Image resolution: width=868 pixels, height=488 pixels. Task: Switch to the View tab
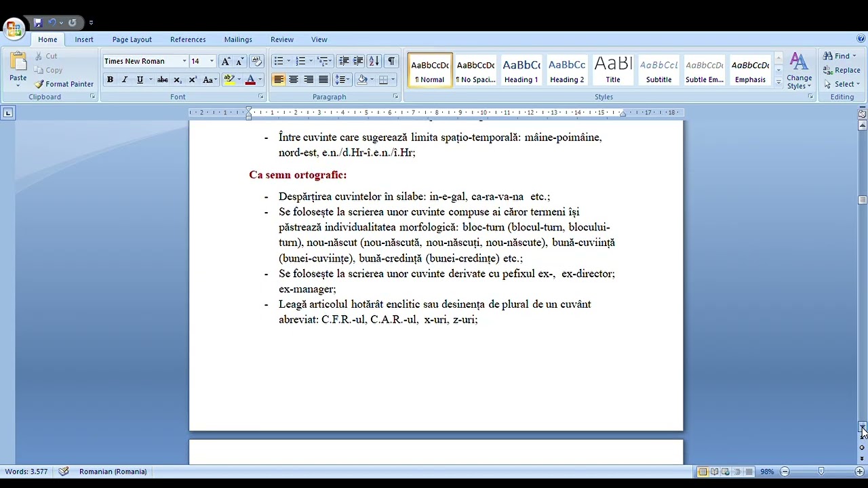(x=319, y=39)
